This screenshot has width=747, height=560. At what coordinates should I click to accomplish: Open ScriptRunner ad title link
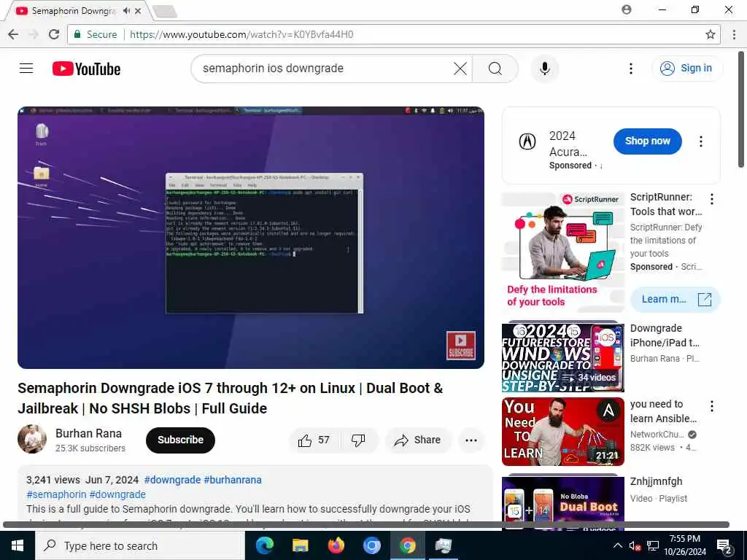tap(666, 204)
